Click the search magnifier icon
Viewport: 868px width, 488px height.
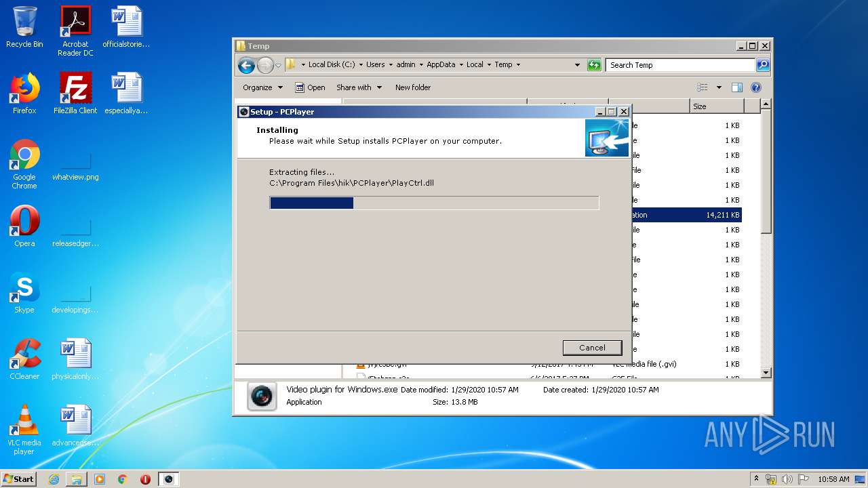click(x=763, y=65)
